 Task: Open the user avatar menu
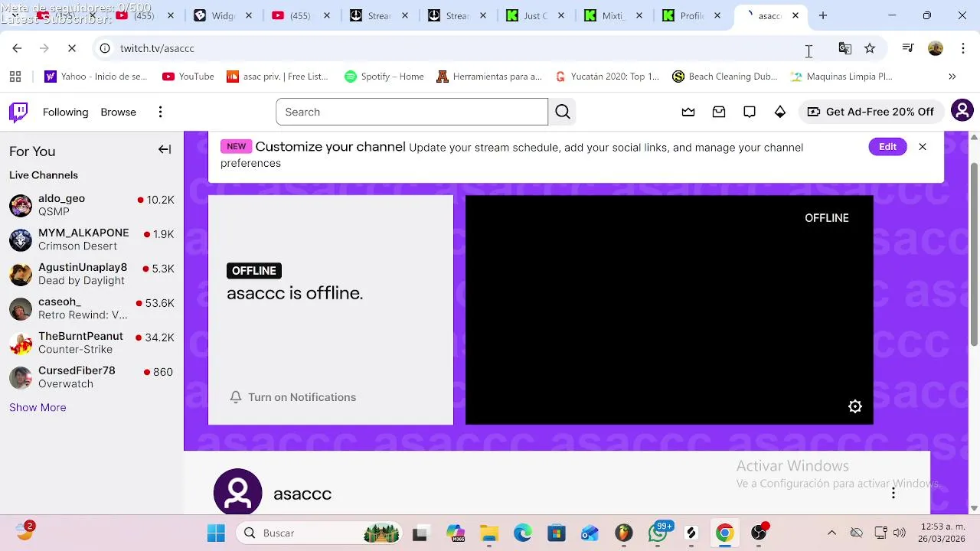pos(962,111)
